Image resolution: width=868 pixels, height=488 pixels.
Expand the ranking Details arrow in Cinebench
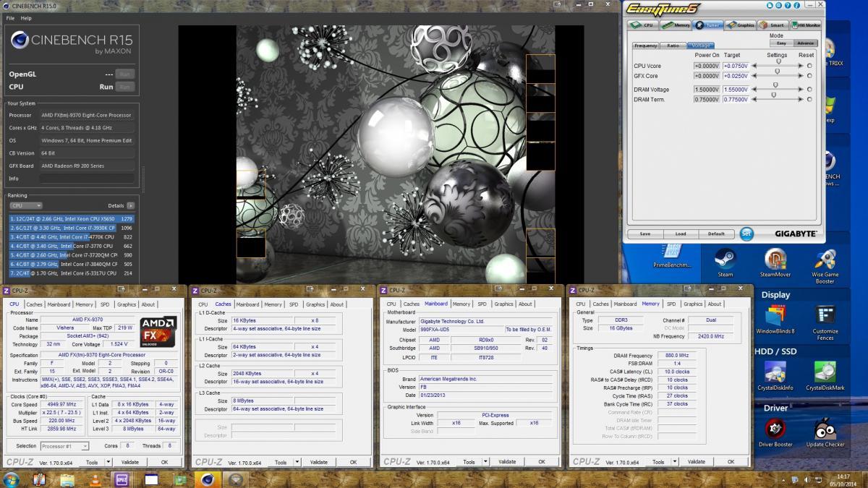[130, 206]
